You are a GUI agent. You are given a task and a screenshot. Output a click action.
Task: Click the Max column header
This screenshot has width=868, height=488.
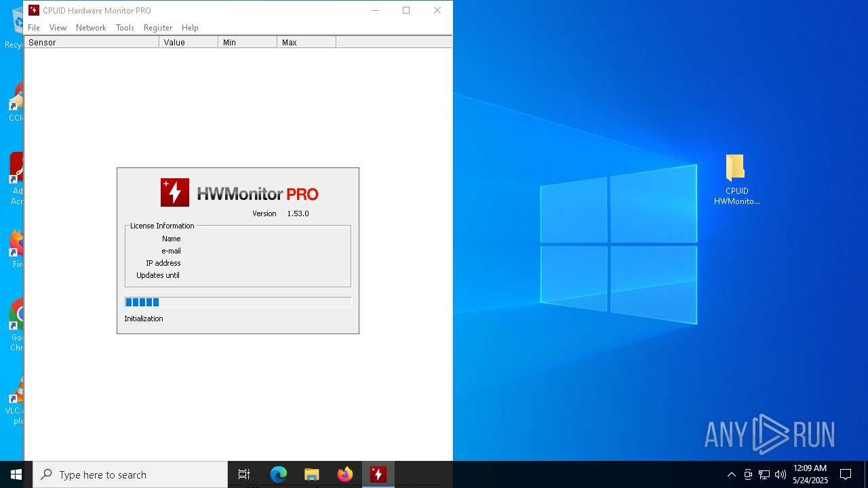pos(307,42)
